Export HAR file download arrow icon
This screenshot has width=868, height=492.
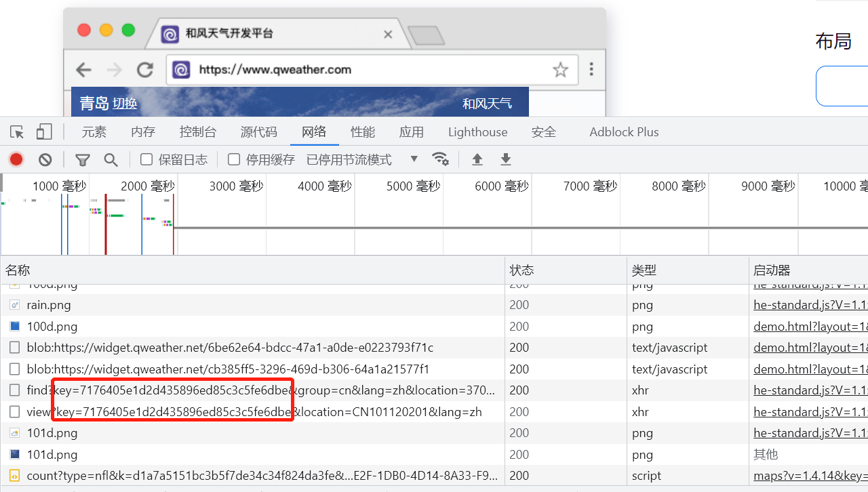pos(505,159)
